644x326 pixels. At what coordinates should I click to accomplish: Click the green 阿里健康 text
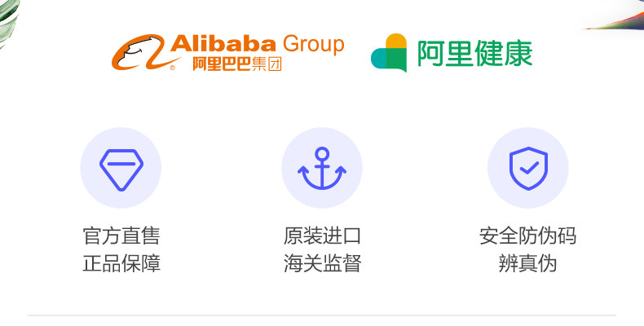(474, 54)
